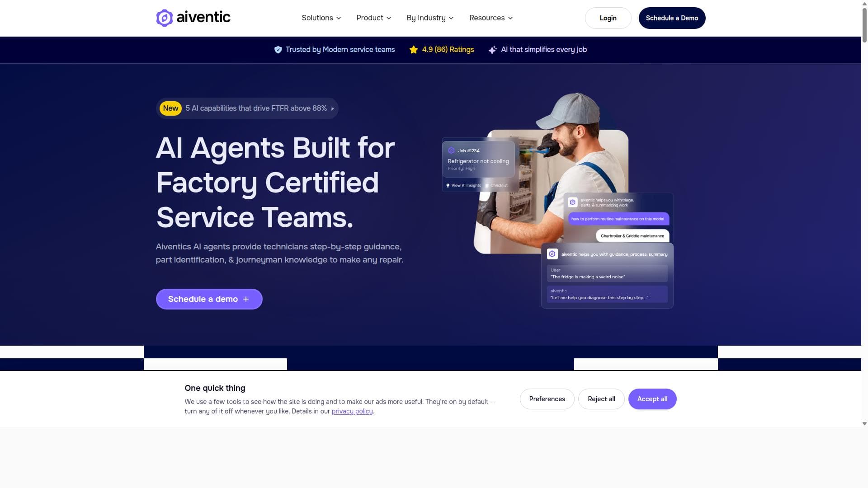The height and width of the screenshot is (488, 868).
Task: Open cookie Preferences
Action: pyautogui.click(x=547, y=399)
